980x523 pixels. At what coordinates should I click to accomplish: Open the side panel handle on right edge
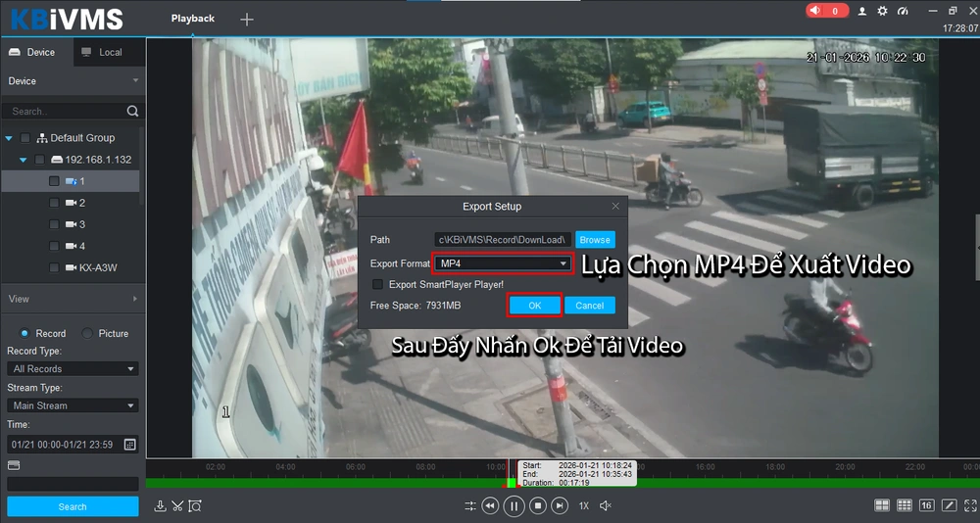977,248
